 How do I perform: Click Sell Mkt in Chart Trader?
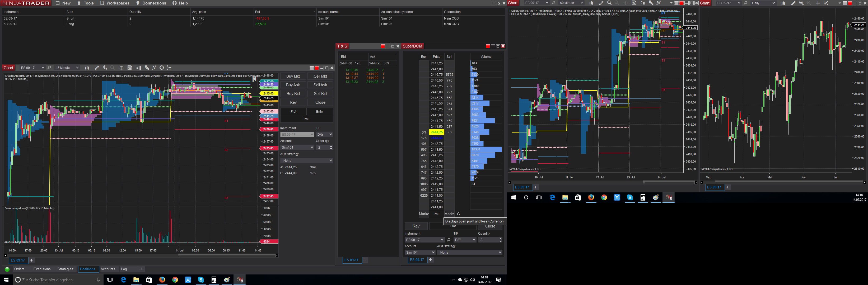320,76
